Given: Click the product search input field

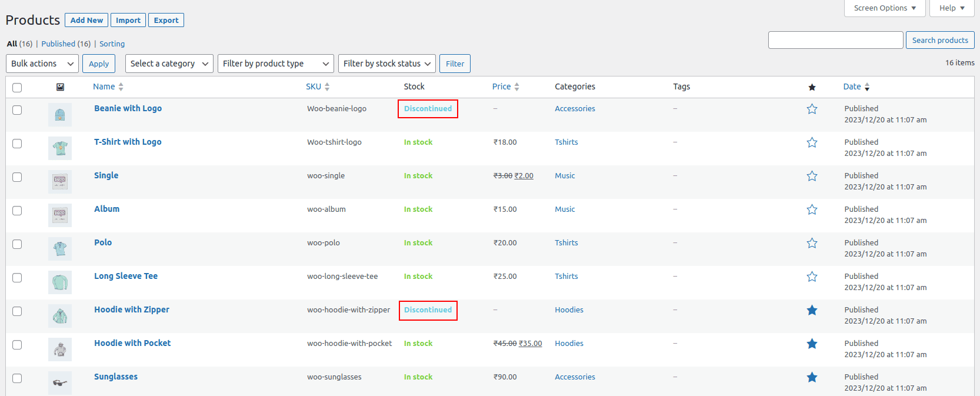Looking at the screenshot, I should pyautogui.click(x=835, y=40).
